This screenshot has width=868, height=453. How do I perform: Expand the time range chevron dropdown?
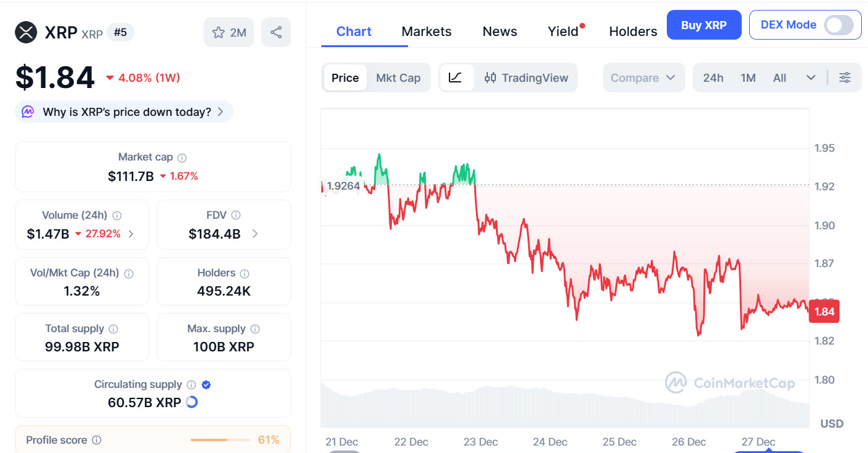point(811,77)
